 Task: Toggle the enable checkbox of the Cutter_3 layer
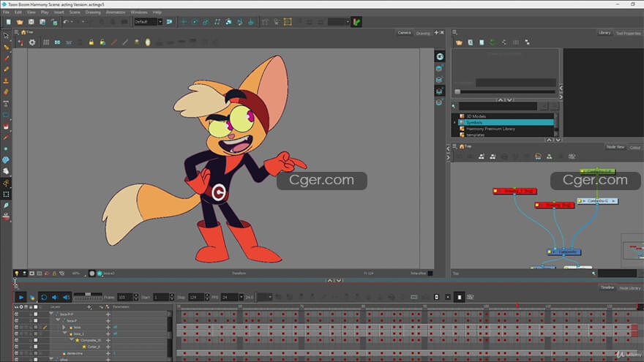(x=36, y=347)
